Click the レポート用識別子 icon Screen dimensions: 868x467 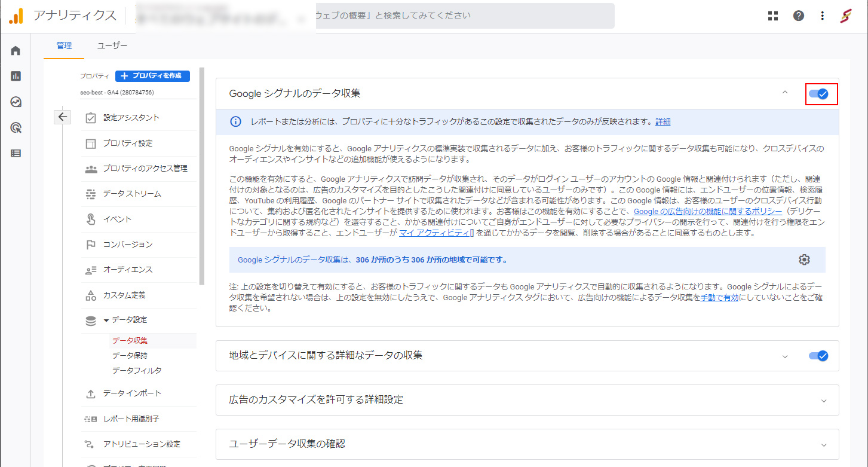pyautogui.click(x=91, y=419)
